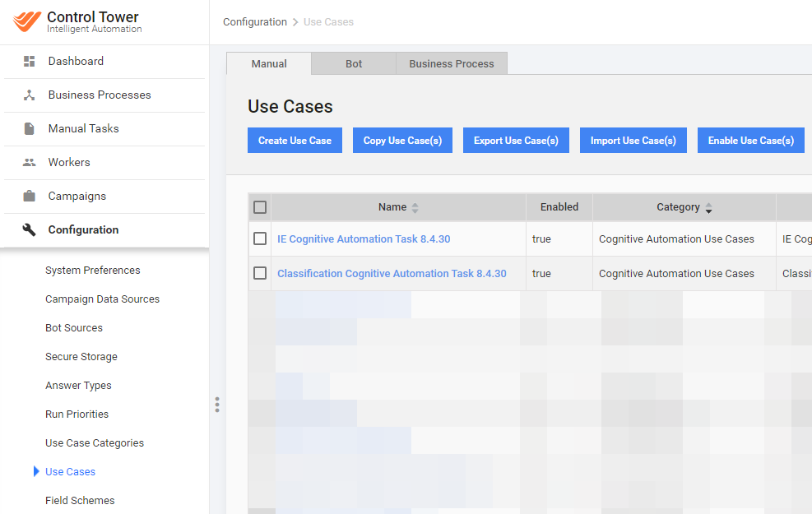Open Bot Sources submenu item
The width and height of the screenshot is (812, 514).
pos(73,327)
